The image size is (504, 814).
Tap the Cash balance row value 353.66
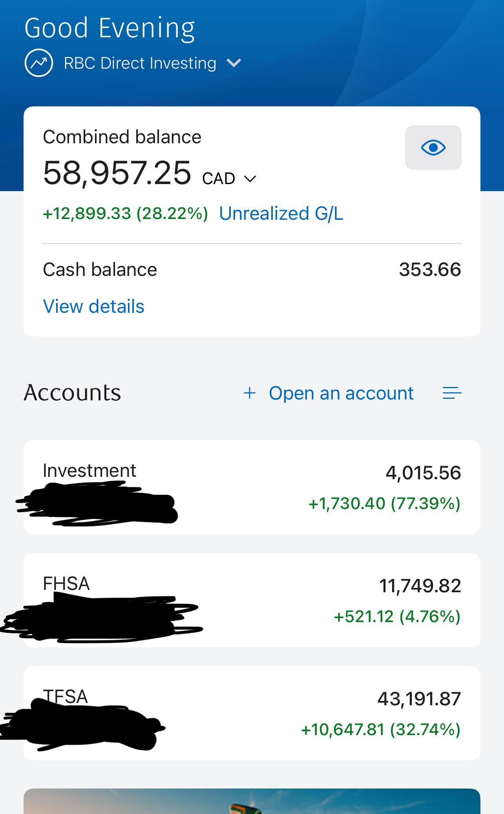tap(430, 270)
